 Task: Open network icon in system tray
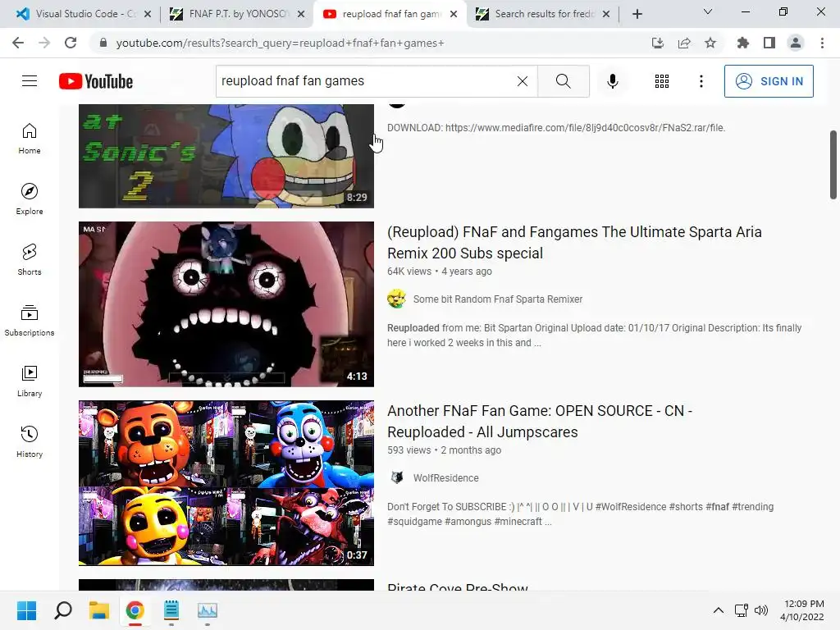tap(742, 610)
